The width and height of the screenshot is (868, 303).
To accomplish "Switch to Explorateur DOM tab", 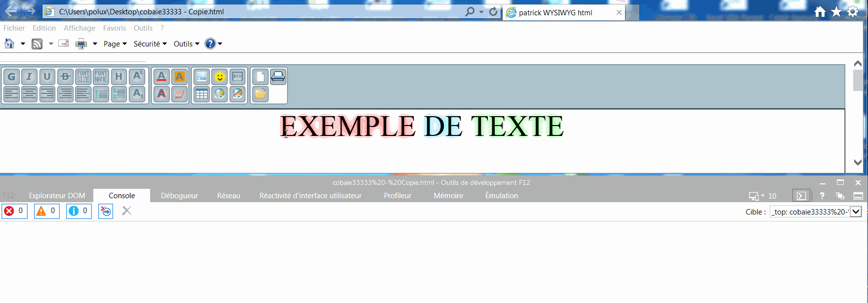I will [57, 196].
